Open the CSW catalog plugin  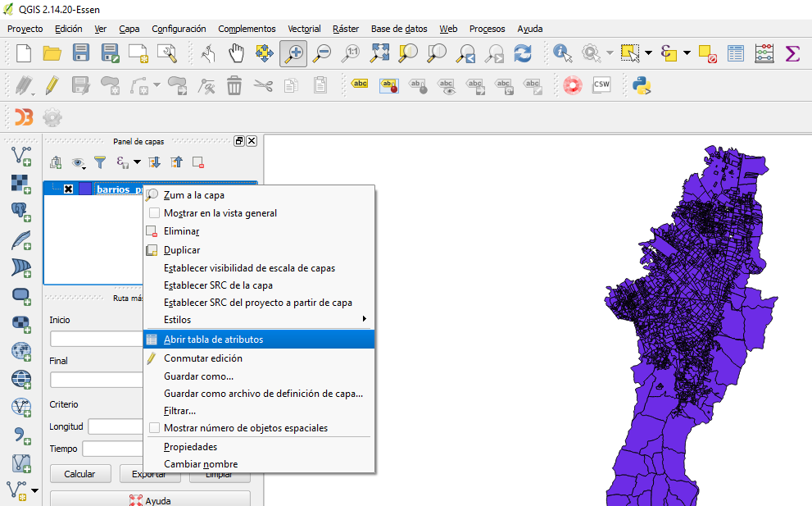(601, 84)
